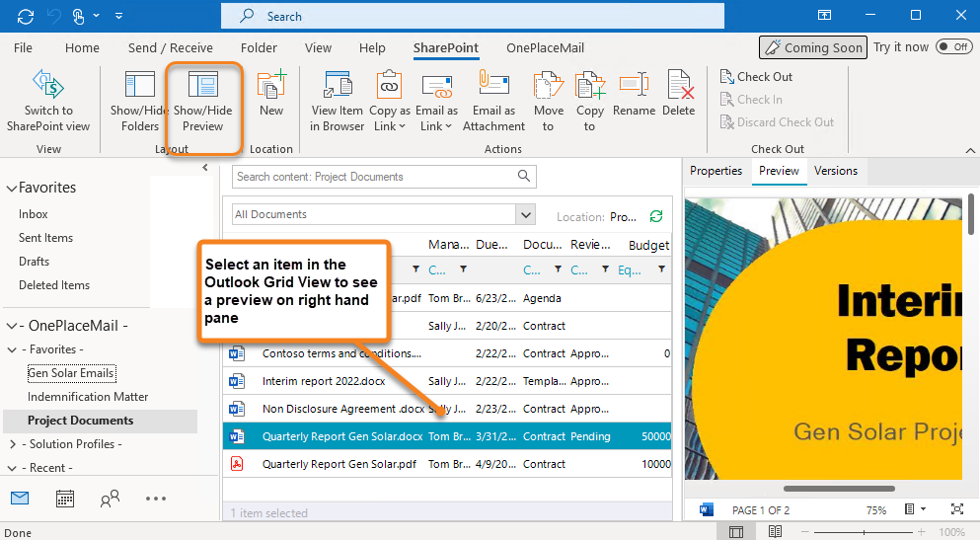Click the top Search box
Viewport: 980px width, 540px height.
tap(473, 16)
